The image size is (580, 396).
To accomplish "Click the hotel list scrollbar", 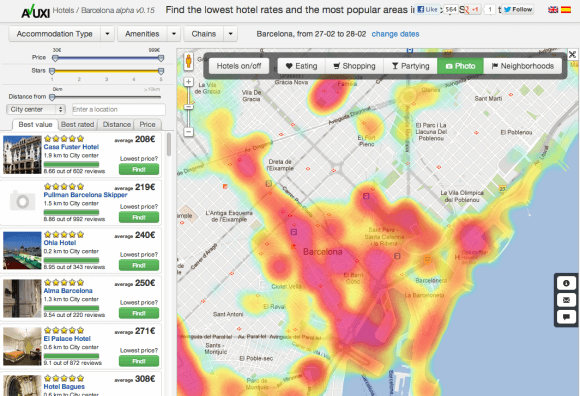I will coord(169,145).
